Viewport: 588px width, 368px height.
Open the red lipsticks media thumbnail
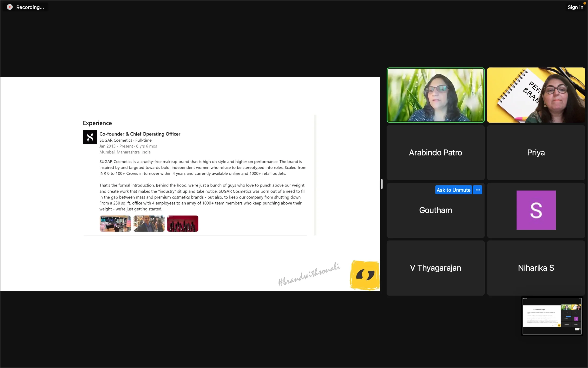(183, 223)
